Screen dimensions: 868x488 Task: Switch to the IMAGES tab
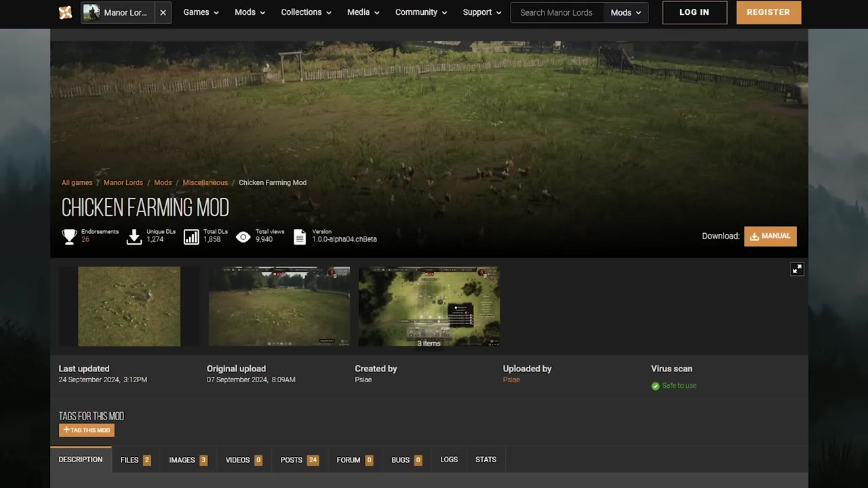coord(188,460)
